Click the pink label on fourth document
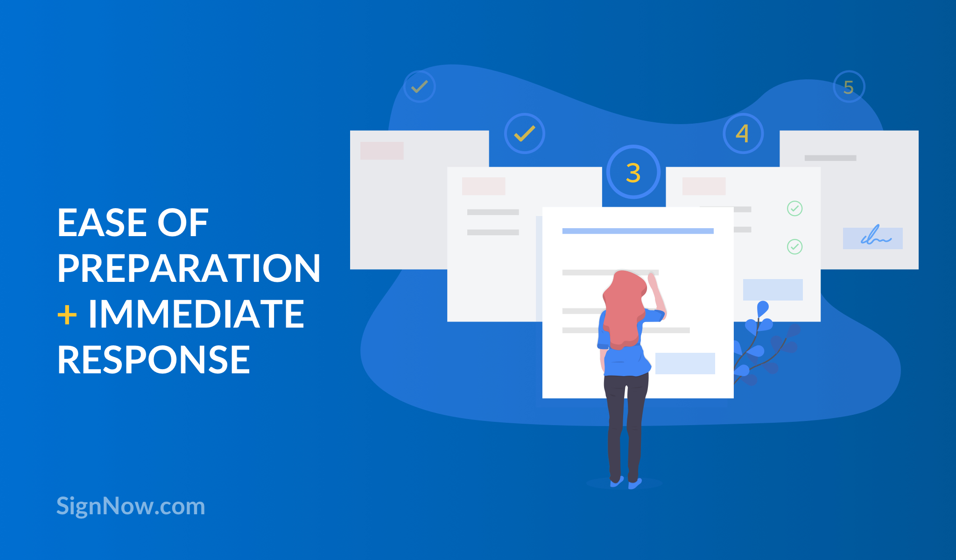 [704, 186]
